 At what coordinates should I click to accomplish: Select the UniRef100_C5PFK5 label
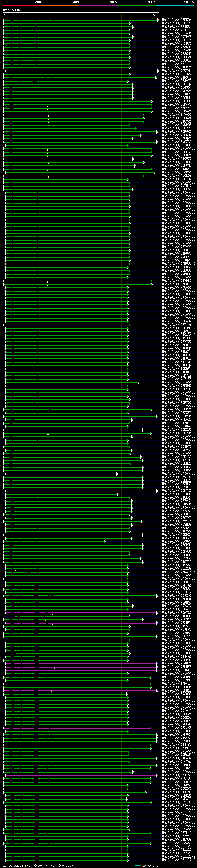pos(177,152)
